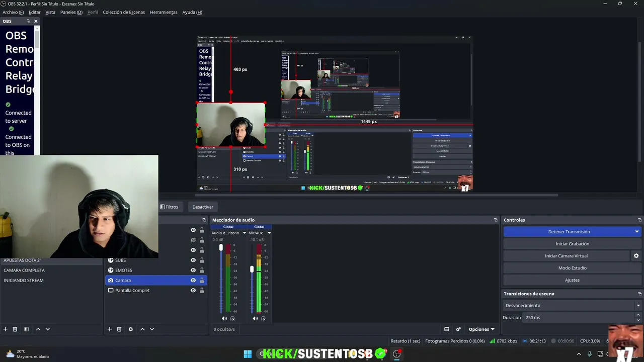This screenshot has height=362, width=644.
Task: Open Filtros for the selected source
Action: pyautogui.click(x=169, y=207)
